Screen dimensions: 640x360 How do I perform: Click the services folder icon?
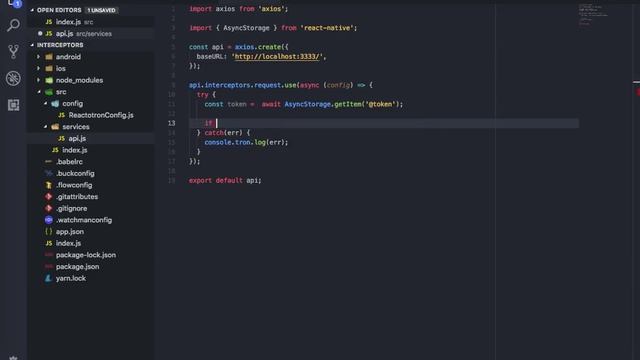(55, 127)
